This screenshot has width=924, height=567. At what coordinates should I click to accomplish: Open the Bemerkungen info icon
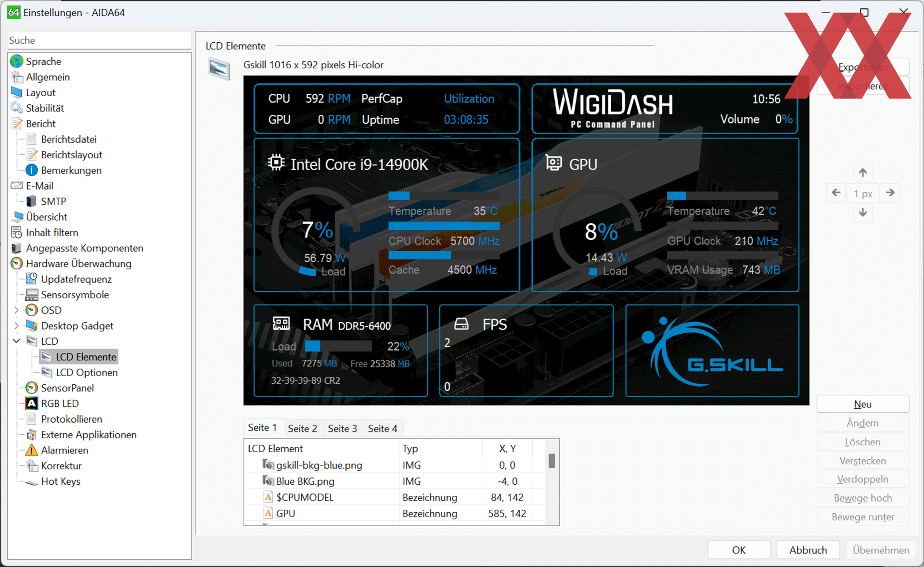(32, 170)
